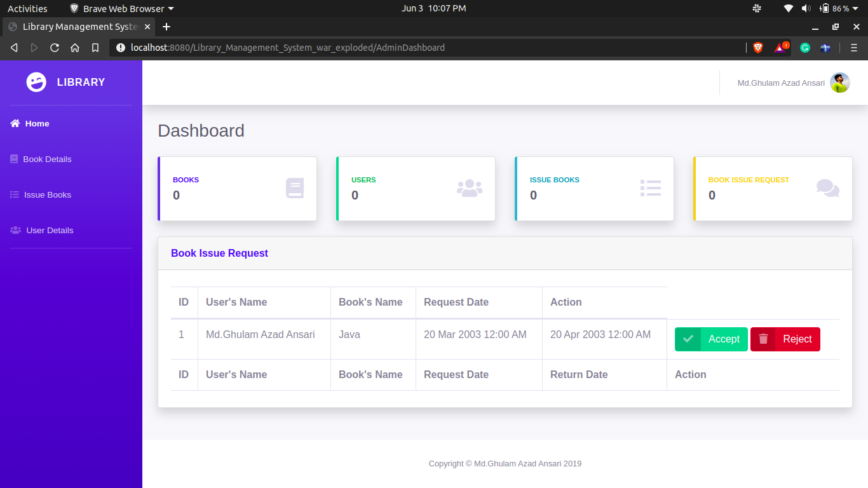Click the volume speaker icon in top bar
868x488 pixels.
[x=806, y=8]
